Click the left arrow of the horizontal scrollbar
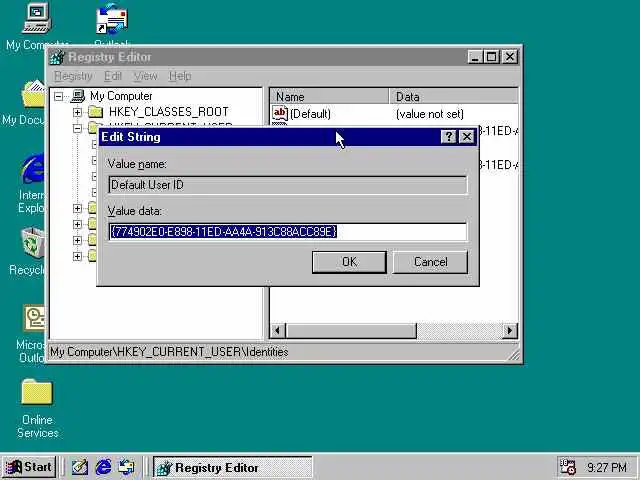640x480 pixels. tap(278, 331)
